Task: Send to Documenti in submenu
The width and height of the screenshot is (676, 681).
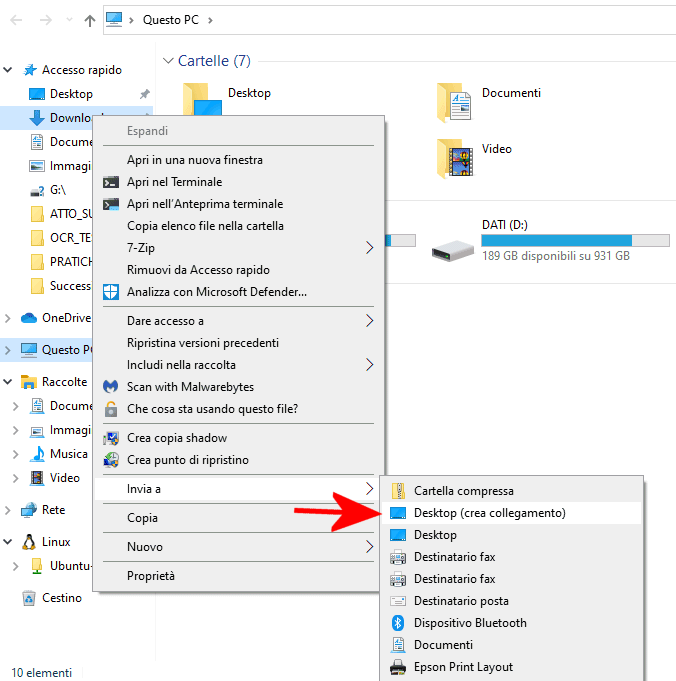Action: tap(511, 645)
